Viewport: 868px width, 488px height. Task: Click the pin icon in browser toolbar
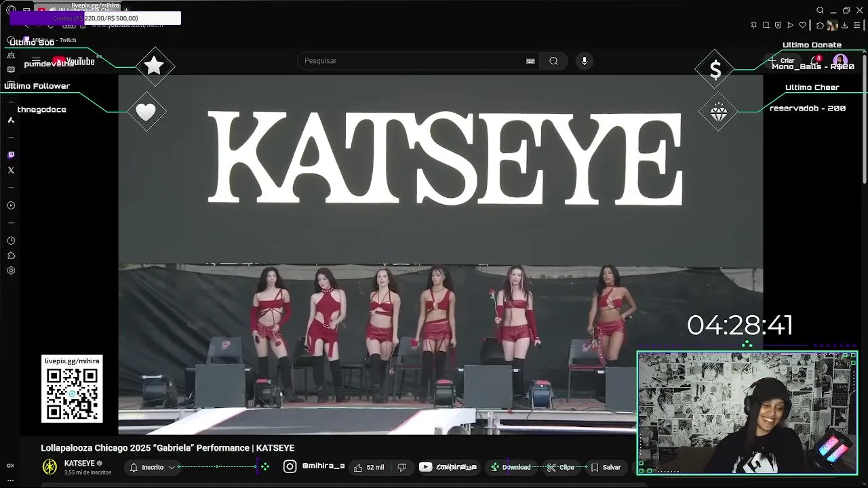753,25
